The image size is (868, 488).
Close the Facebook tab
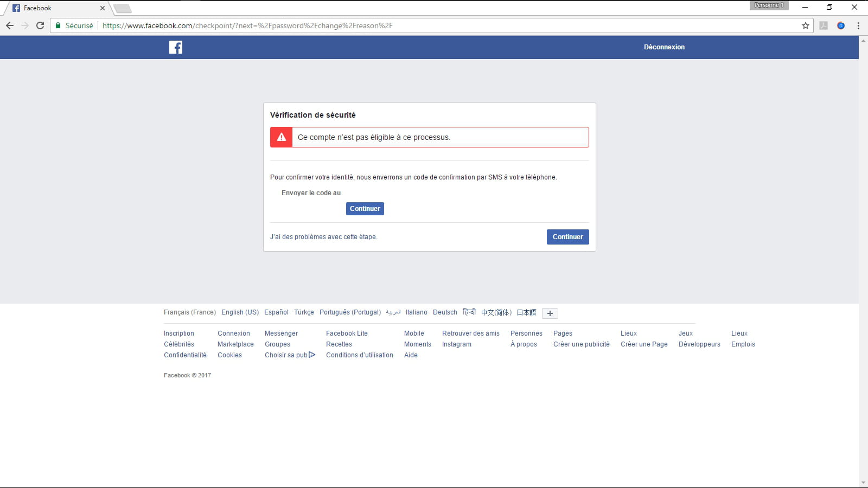point(103,8)
